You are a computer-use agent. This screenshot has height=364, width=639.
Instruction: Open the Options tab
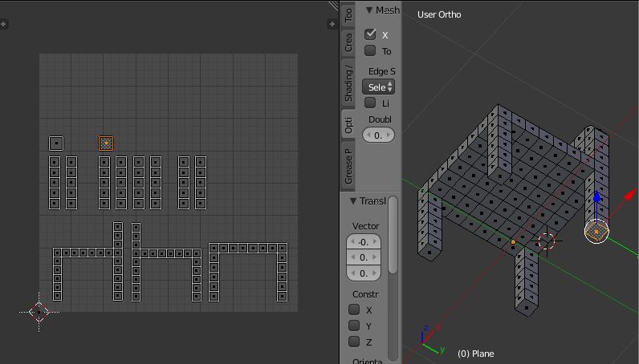coord(348,125)
